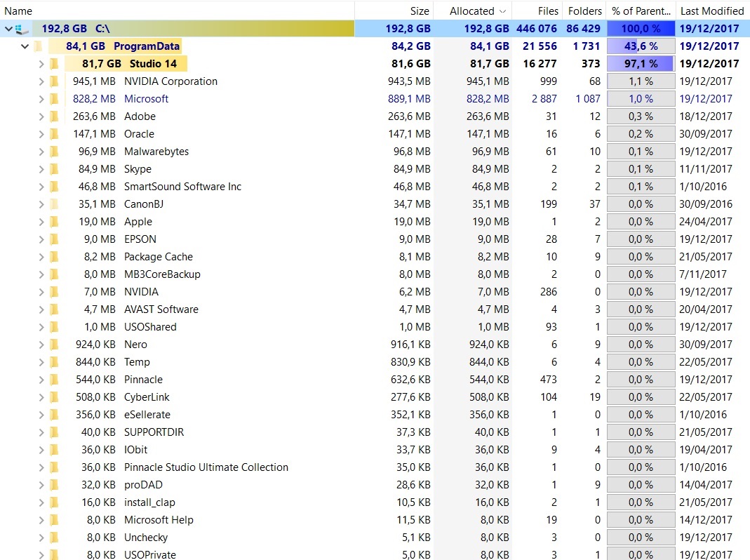Expand the Oracle folder node
750x560 pixels.
click(41, 134)
